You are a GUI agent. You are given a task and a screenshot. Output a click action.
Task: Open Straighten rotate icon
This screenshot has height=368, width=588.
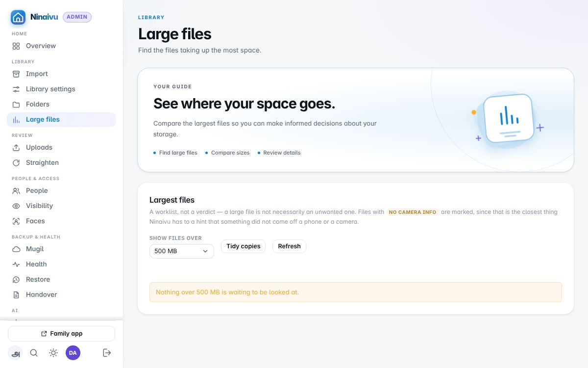(16, 163)
